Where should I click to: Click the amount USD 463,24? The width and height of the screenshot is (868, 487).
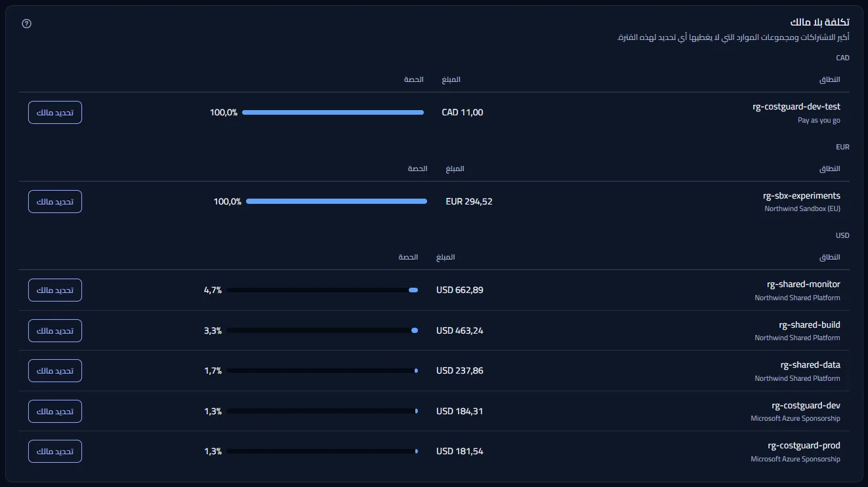pos(460,330)
